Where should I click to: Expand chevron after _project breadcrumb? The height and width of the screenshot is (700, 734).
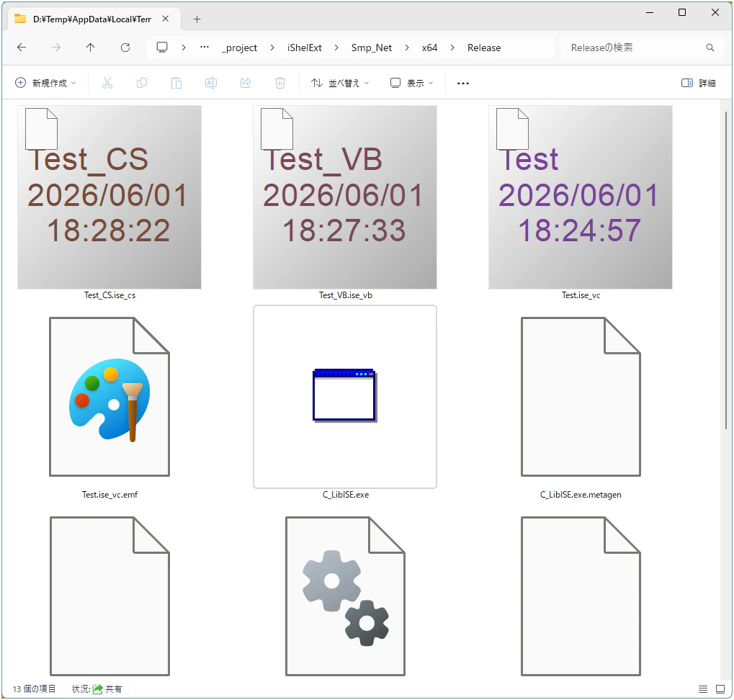coord(272,48)
